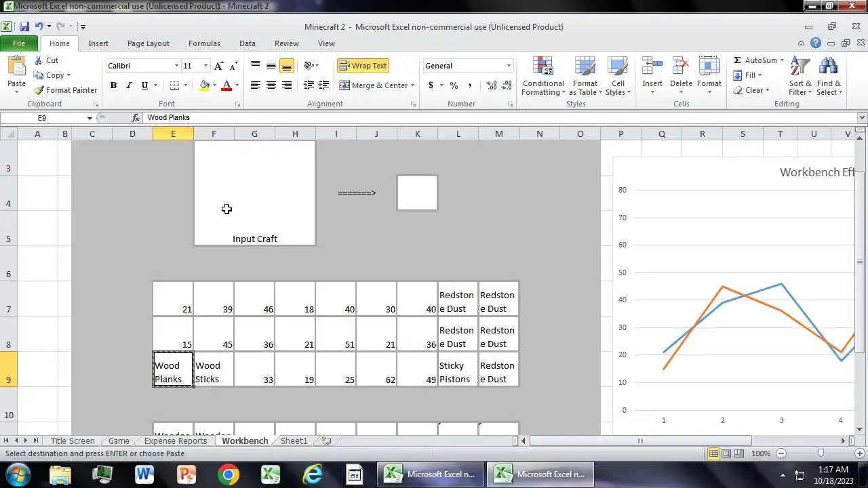Click the Align Text Right icon
This screenshot has height=488, width=868.
[x=287, y=85]
